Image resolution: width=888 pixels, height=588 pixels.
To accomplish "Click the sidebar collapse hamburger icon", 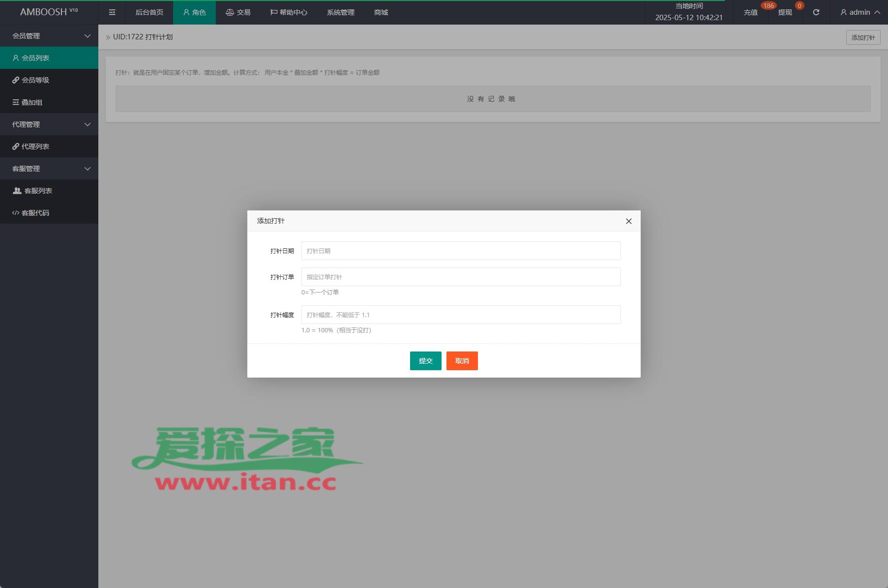I will (x=112, y=12).
